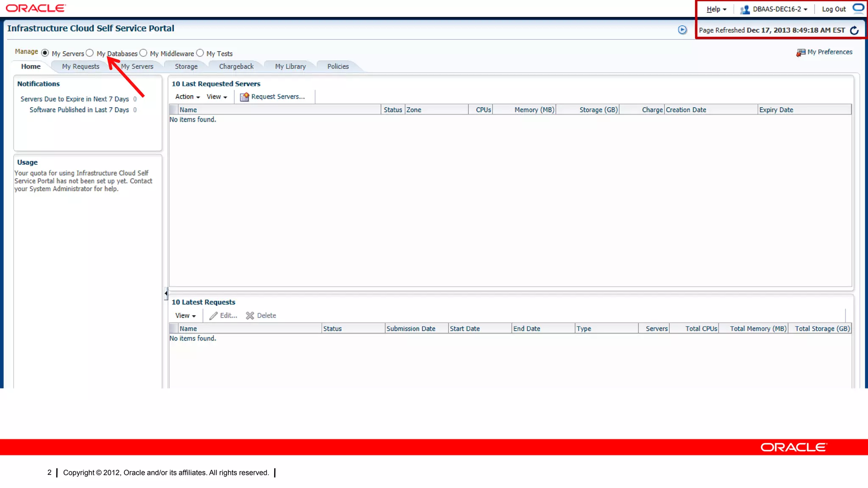
Task: Click the Oracle logo at top left
Action: click(36, 8)
